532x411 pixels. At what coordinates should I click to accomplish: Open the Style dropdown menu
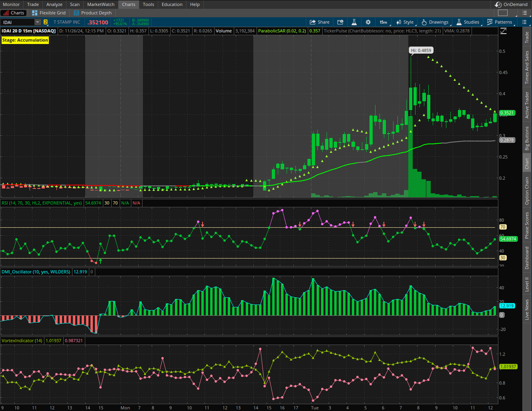(x=405, y=22)
